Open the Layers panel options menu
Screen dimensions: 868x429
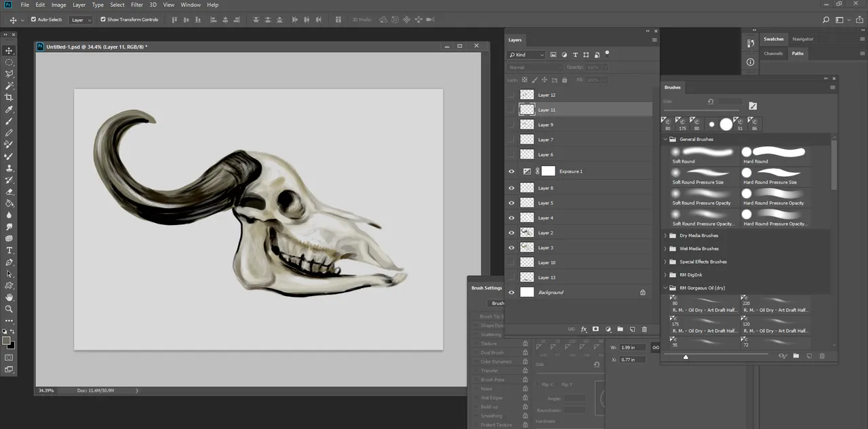pos(654,40)
